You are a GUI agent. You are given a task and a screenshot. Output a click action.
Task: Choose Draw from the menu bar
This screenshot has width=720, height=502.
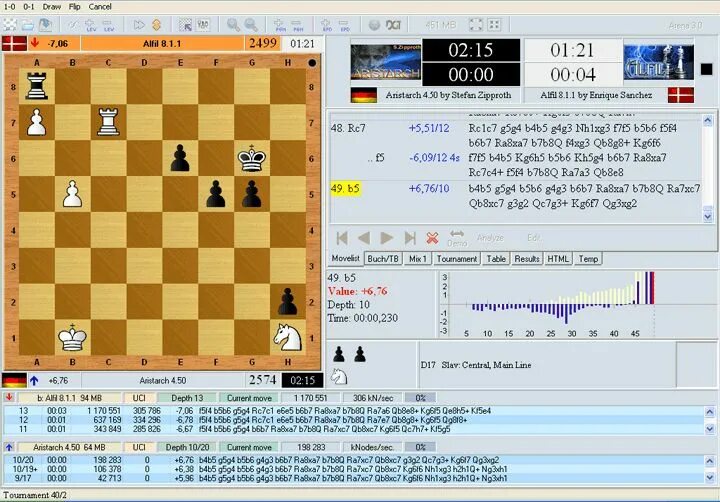[x=51, y=6]
